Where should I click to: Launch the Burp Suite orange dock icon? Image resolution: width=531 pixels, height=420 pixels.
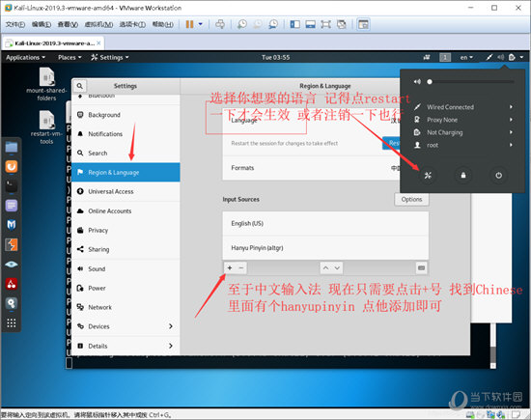(x=12, y=166)
